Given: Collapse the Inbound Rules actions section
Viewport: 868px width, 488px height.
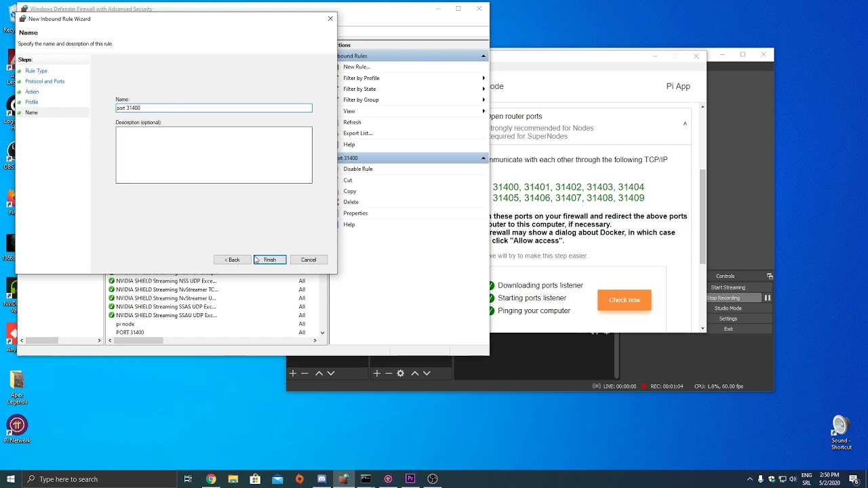Looking at the screenshot, I should tap(484, 56).
